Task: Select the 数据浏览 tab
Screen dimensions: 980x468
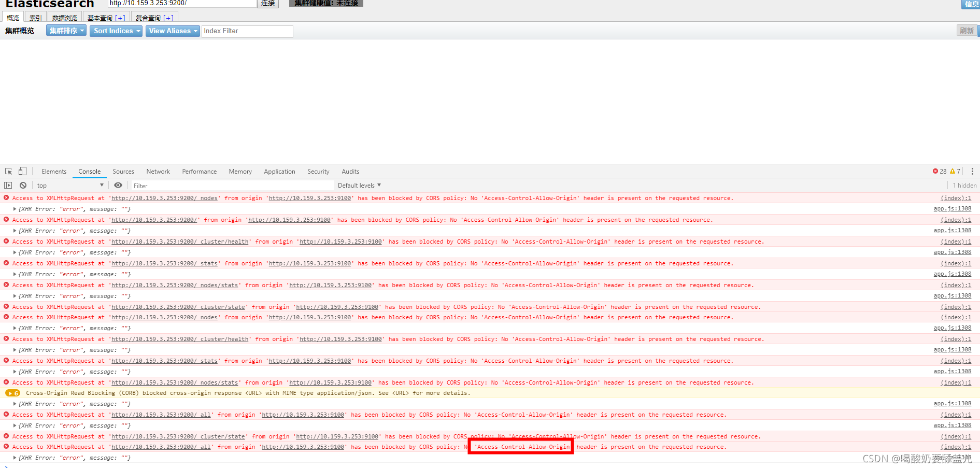Action: [x=65, y=17]
